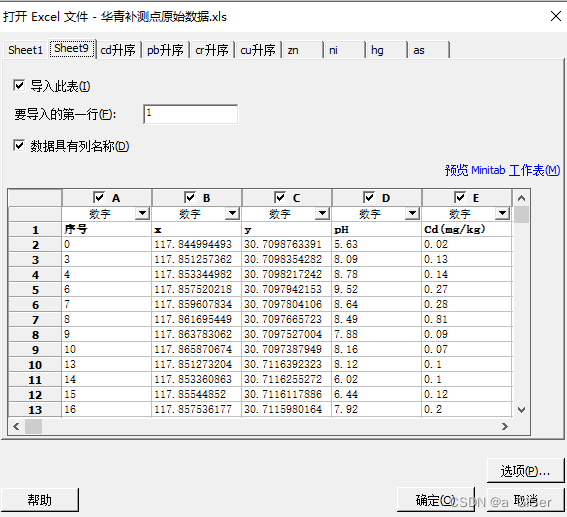Click the horizontal scroll left arrow
567x517 pixels.
(x=16, y=426)
